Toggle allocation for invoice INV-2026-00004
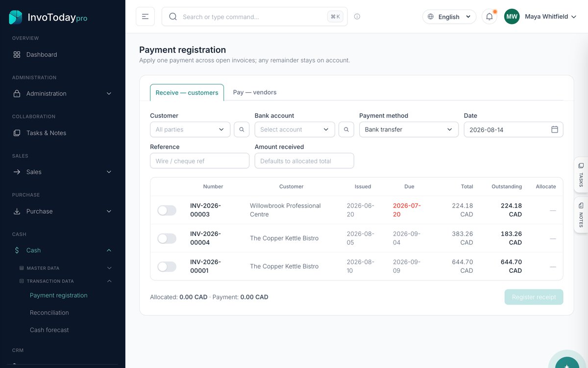 [167, 238]
